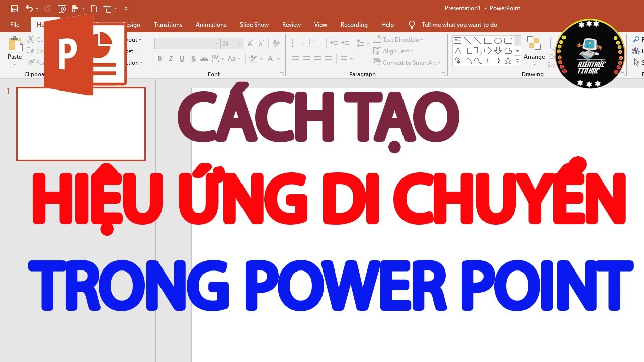644x362 pixels.
Task: Open Character Spacing options
Action: [x=218, y=59]
